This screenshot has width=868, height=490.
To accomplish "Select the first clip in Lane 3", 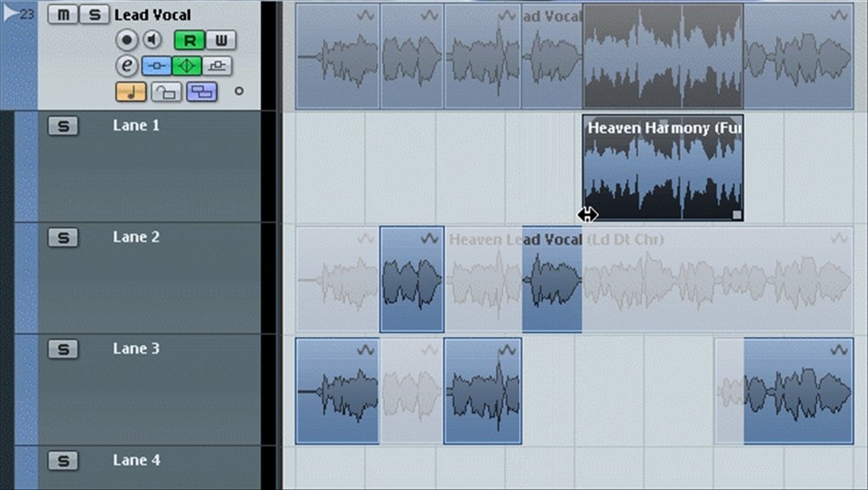I will click(x=337, y=391).
